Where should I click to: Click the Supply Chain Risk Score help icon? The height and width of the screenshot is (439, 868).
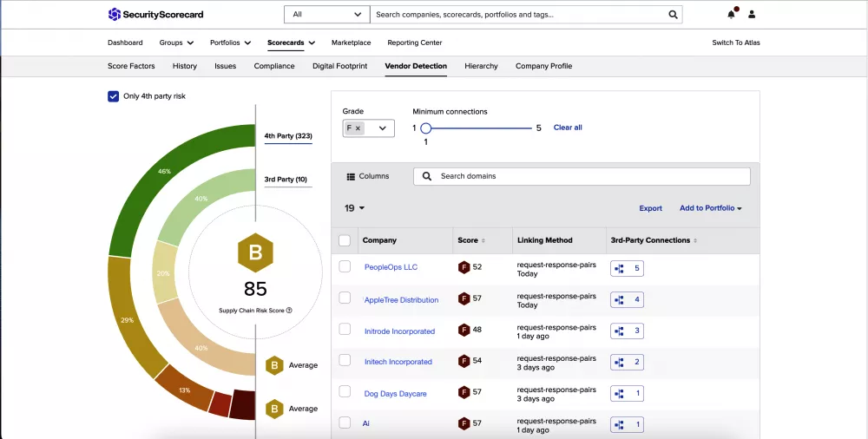tap(289, 311)
